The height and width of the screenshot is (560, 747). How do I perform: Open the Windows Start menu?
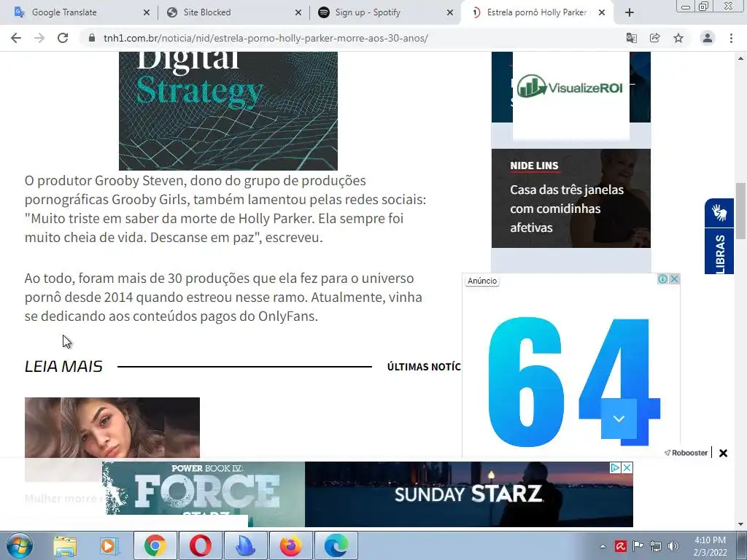(x=19, y=545)
